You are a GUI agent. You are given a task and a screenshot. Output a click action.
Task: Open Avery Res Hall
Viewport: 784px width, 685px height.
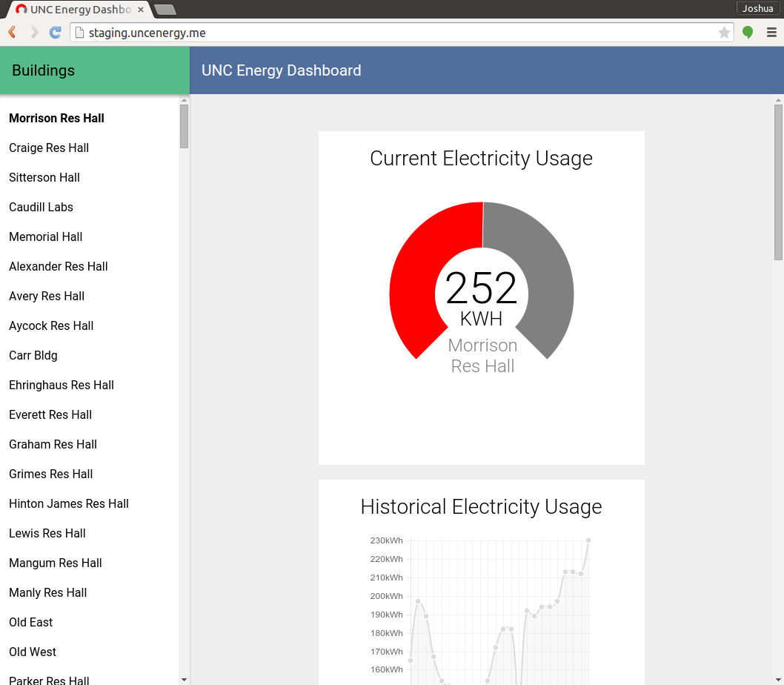point(47,296)
